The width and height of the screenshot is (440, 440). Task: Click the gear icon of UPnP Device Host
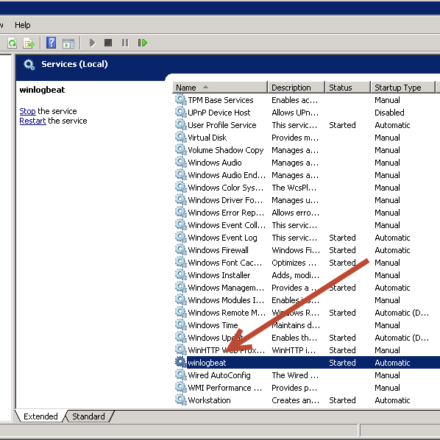[x=181, y=112]
